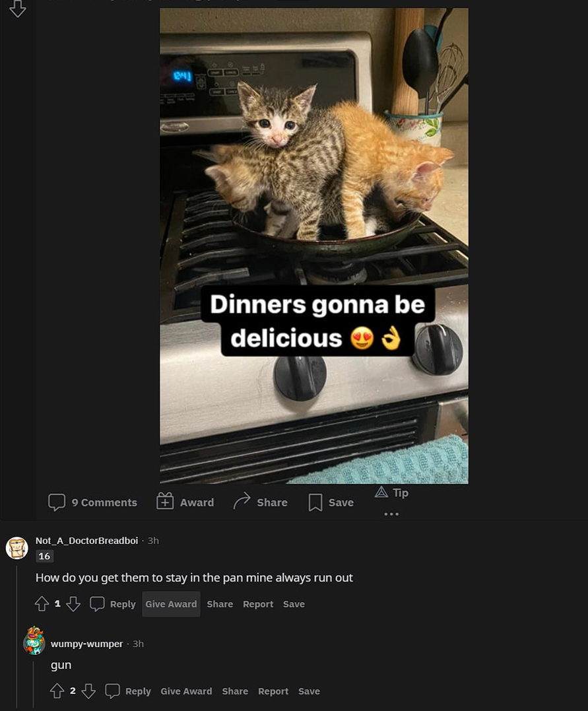The width and height of the screenshot is (588, 711).
Task: Downvote wumpy-wumper's gun comment
Action: [88, 691]
